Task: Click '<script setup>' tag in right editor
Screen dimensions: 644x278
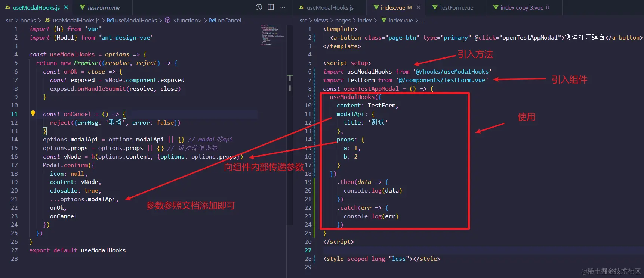Action: click(x=347, y=63)
